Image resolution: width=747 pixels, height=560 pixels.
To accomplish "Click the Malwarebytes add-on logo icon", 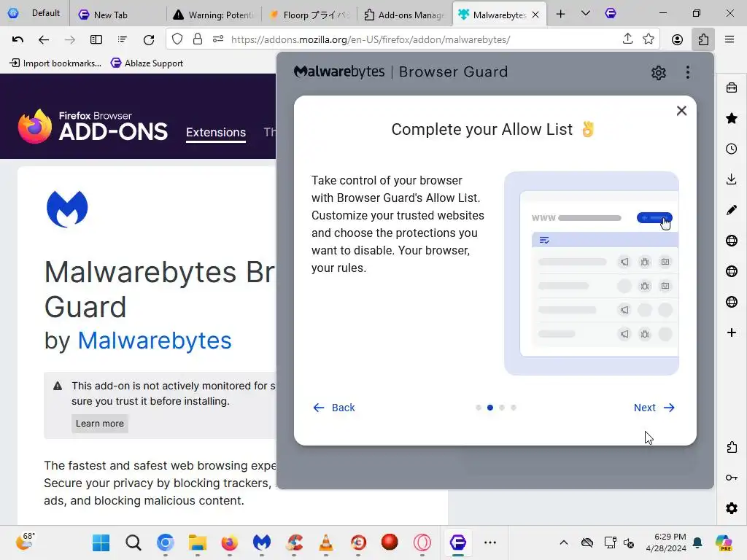I will click(x=67, y=209).
